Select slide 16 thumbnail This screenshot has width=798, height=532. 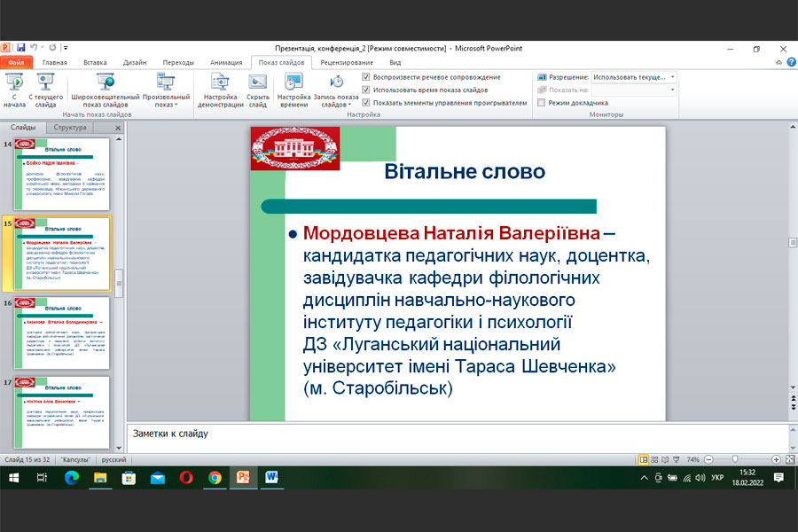(63, 334)
